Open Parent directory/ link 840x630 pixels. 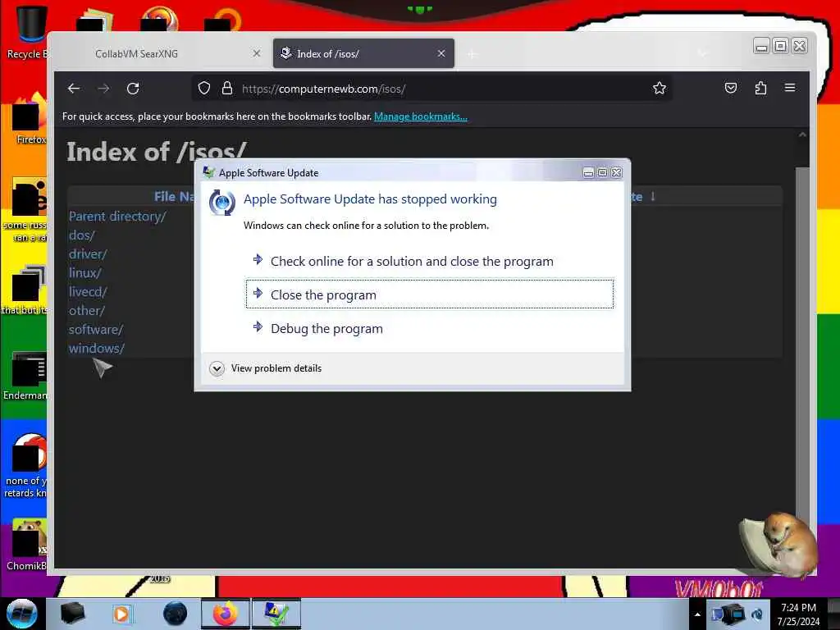117,217
